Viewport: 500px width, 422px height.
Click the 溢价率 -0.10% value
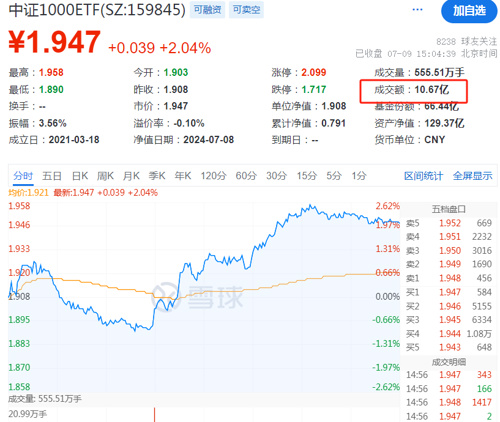click(189, 123)
